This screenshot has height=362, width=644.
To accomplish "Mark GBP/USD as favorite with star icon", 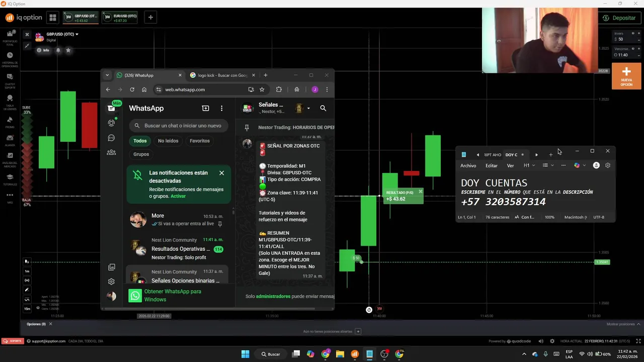I will point(68,50).
